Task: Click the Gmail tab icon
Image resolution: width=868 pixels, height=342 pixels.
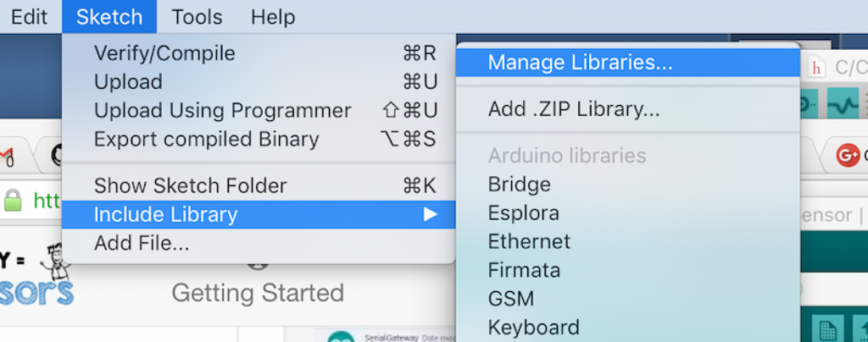Action: (x=7, y=155)
